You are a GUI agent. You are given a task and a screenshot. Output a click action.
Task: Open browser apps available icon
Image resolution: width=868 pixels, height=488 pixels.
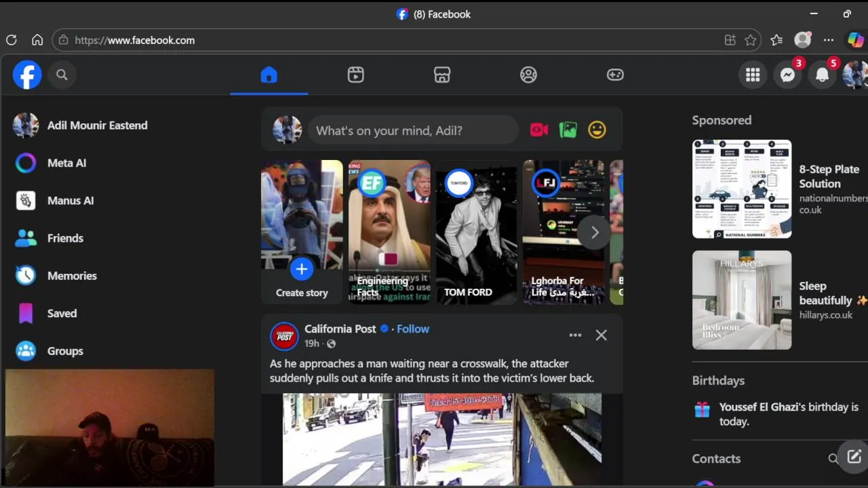730,40
